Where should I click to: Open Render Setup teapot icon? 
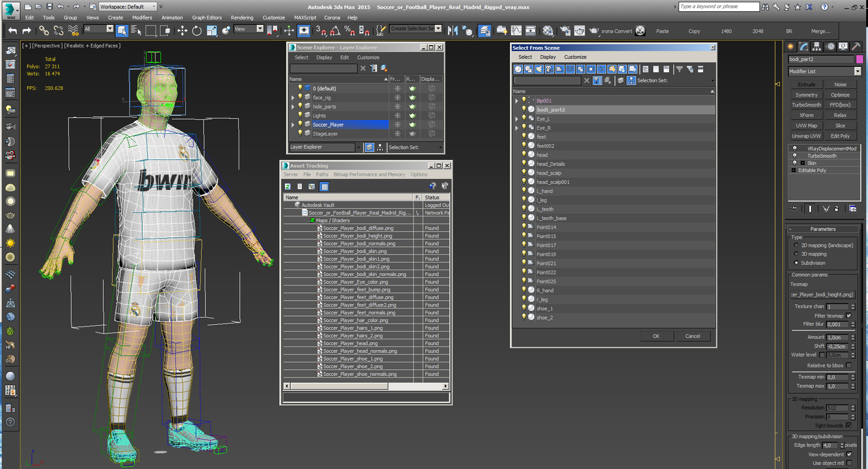[565, 30]
